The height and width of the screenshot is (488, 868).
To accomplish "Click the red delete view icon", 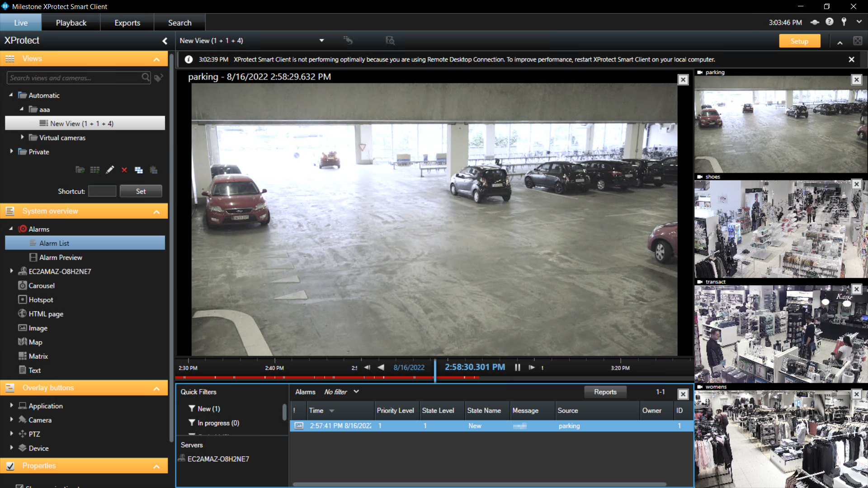I will (124, 170).
